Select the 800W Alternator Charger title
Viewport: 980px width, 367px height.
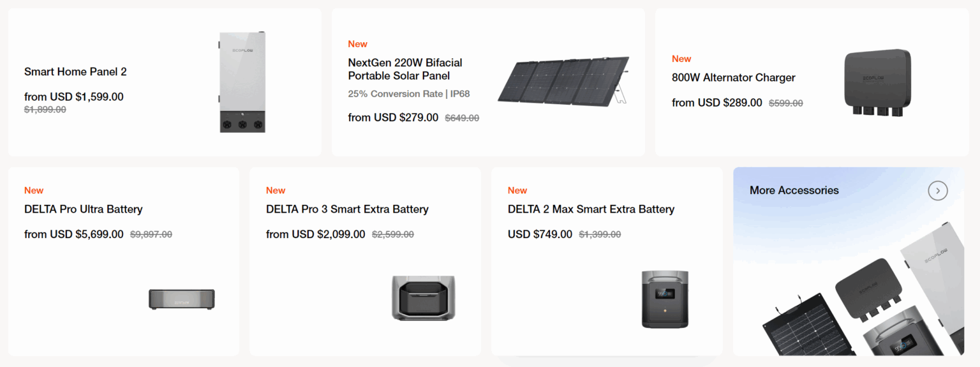coord(733,78)
